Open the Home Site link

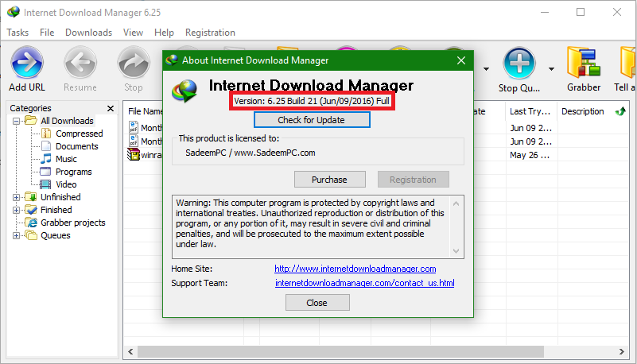point(355,269)
